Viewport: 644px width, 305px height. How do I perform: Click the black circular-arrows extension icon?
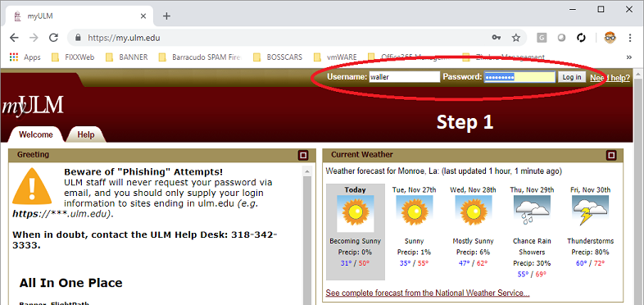(581, 38)
